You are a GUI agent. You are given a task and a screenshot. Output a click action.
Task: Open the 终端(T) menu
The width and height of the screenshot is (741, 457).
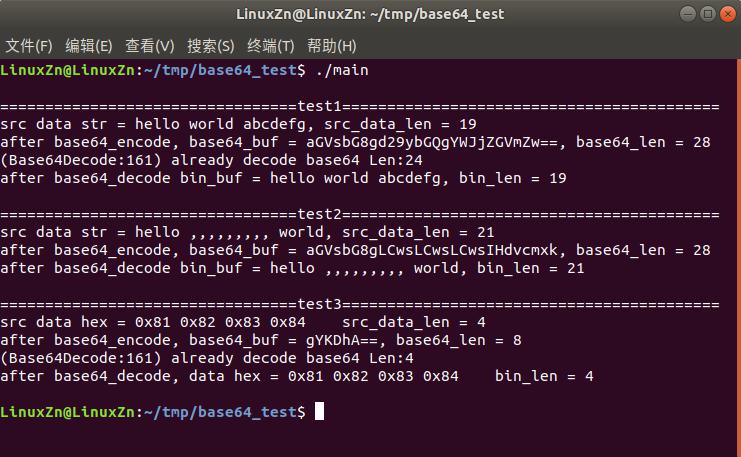point(271,46)
